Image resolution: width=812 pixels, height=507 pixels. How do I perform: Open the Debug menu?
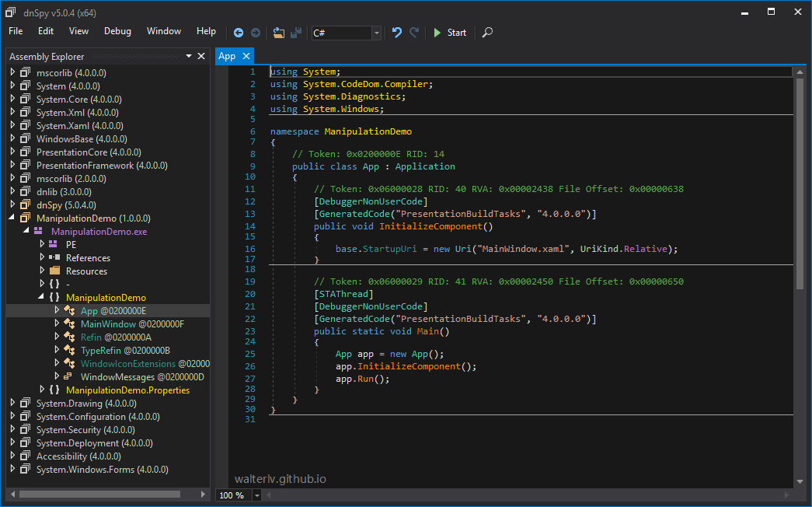pyautogui.click(x=117, y=31)
